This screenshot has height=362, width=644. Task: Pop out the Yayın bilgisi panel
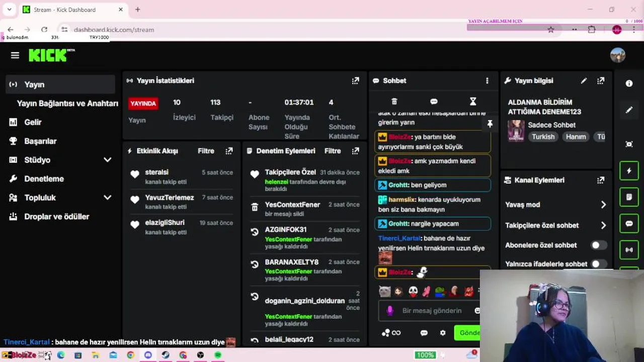[x=601, y=80]
